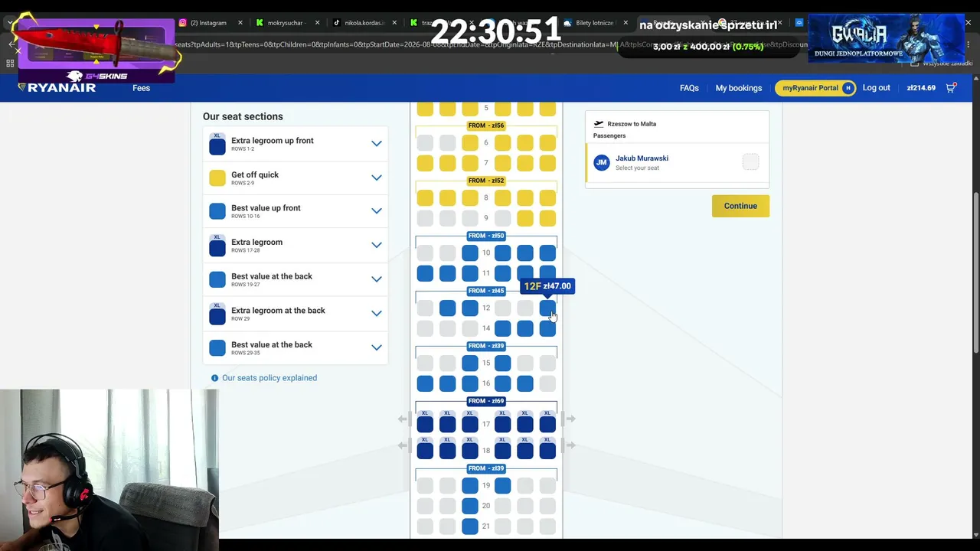
Task: Open the Fees menu item
Action: pos(141,88)
